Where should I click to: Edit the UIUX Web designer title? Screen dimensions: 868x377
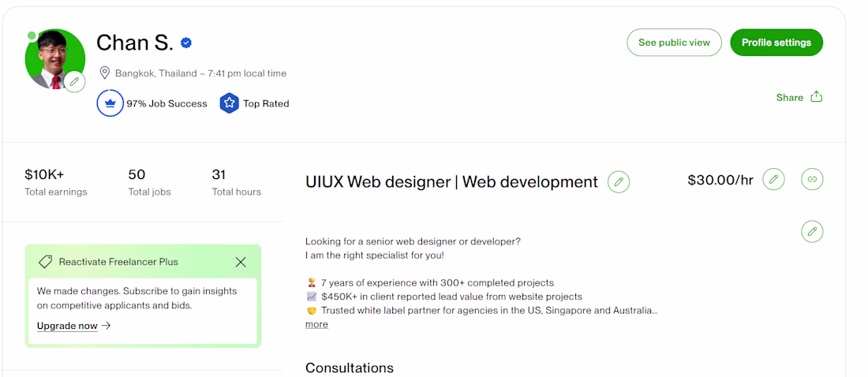click(619, 181)
